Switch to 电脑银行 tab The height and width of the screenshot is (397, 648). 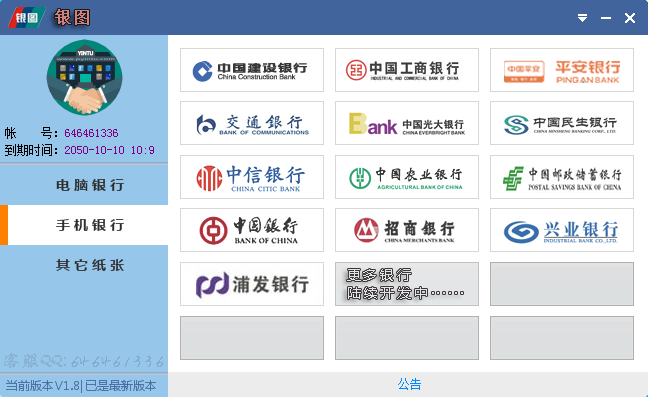[84, 185]
